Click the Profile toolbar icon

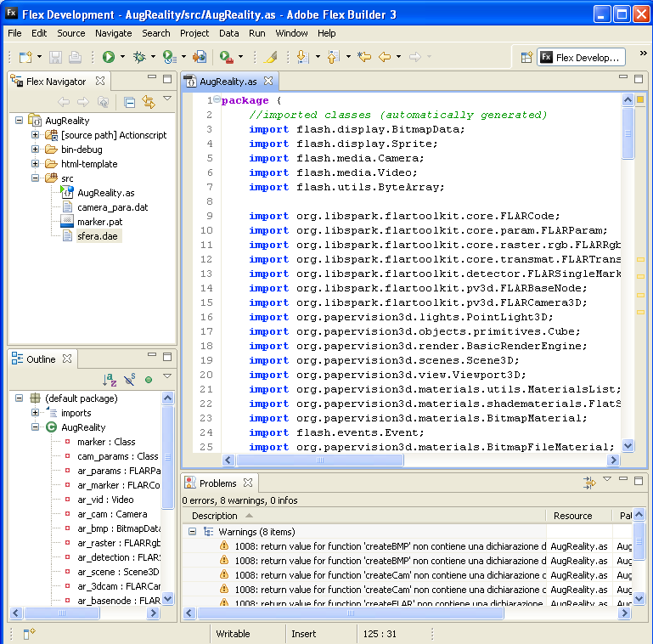(170, 57)
